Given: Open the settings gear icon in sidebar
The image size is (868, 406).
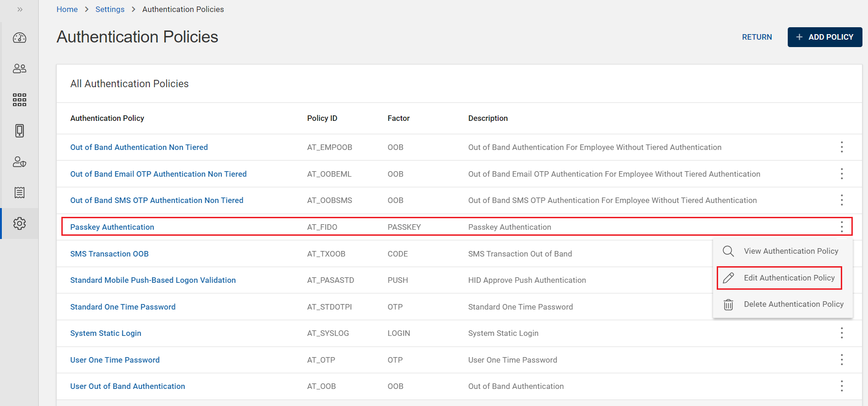Looking at the screenshot, I should click(19, 224).
